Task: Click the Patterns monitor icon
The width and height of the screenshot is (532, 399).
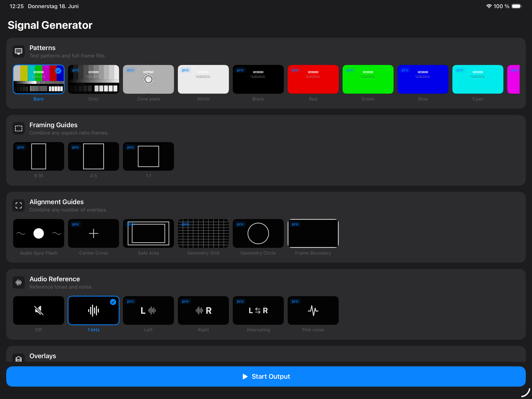Action: [x=19, y=51]
